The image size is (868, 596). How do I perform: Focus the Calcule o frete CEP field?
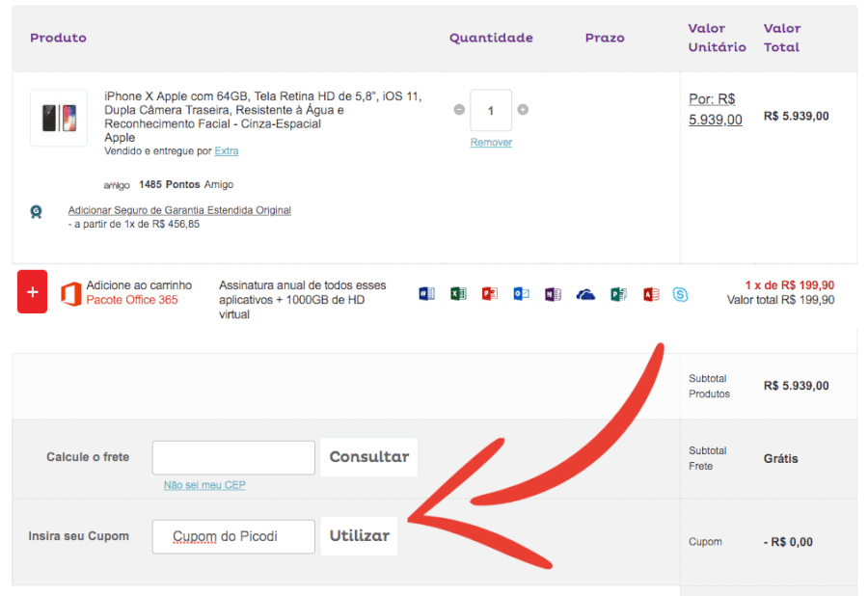(x=233, y=458)
